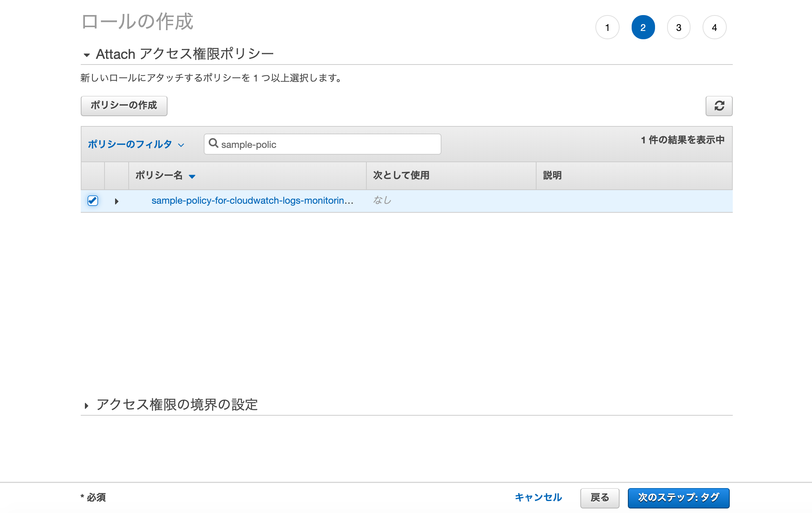Click the search magnifier icon
This screenshot has width=812, height=513.
tap(213, 143)
